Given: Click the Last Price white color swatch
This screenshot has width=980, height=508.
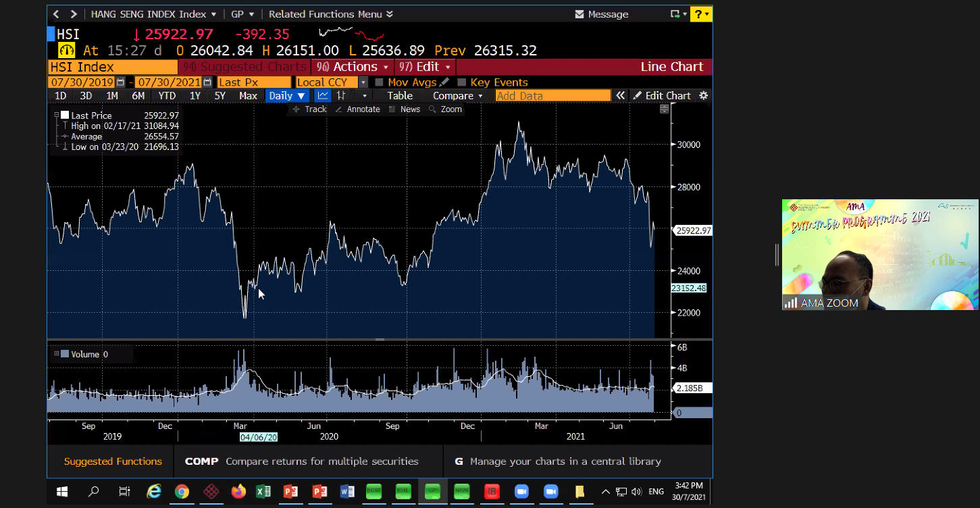Looking at the screenshot, I should click(65, 116).
